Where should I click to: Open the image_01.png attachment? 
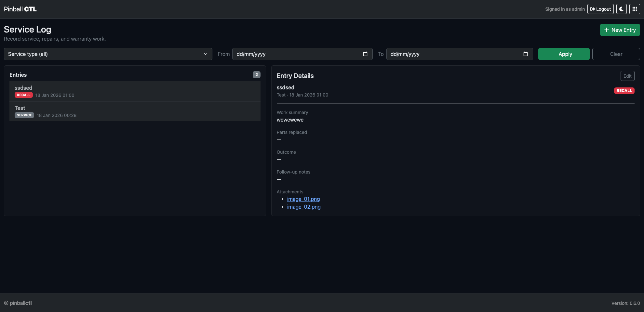[x=303, y=199]
